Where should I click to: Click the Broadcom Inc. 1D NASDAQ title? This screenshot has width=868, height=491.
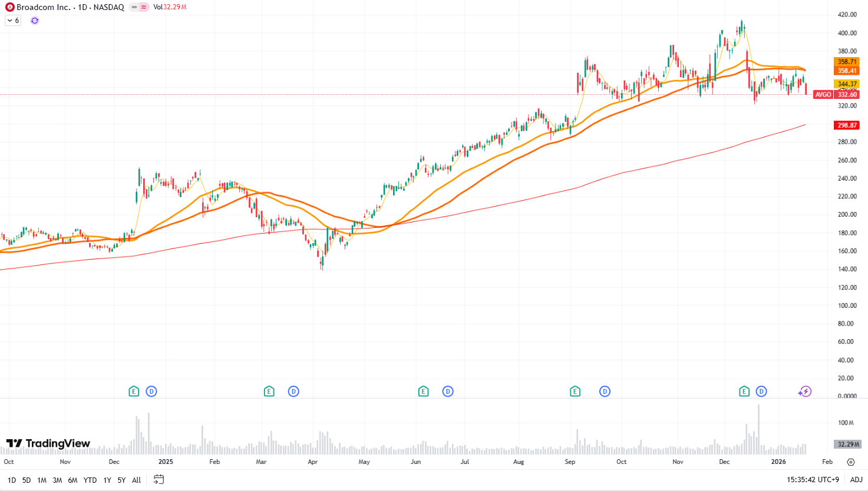click(70, 7)
